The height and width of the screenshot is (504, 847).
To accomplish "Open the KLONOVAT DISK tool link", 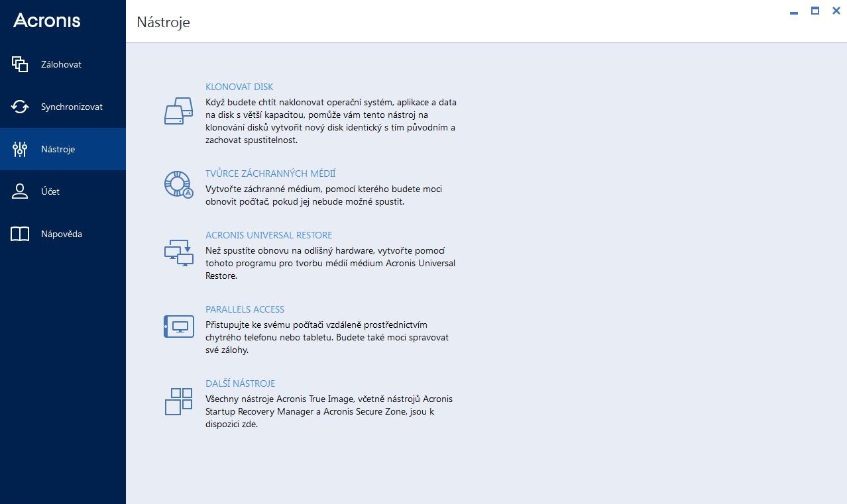I will tap(239, 87).
